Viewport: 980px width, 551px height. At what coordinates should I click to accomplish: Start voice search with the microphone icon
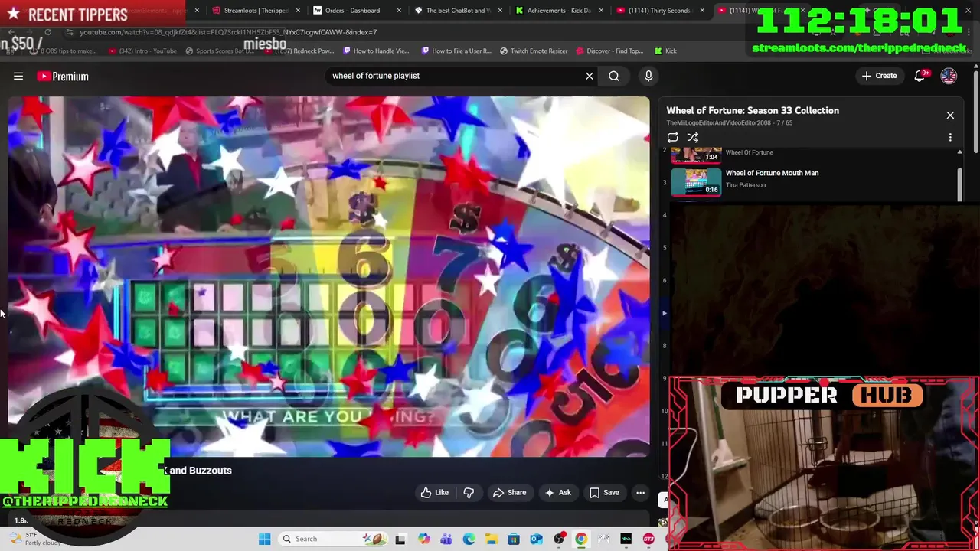[x=648, y=76]
